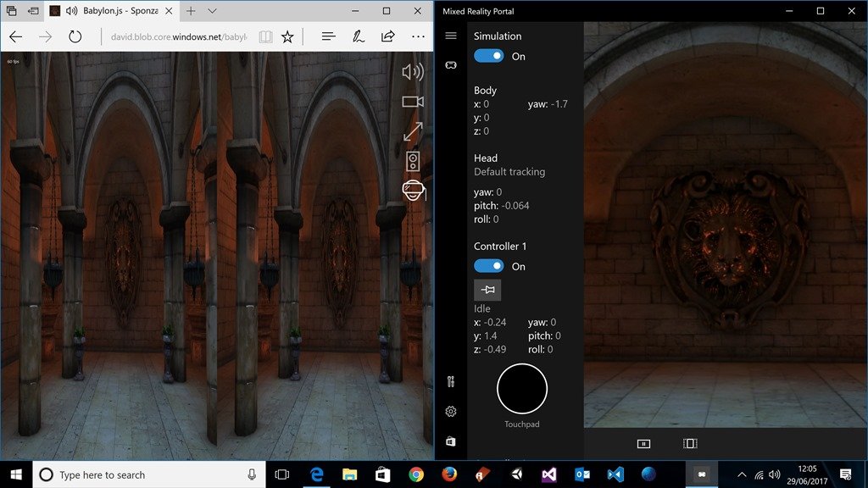
Task: Open Reading view in Edge
Action: pyautogui.click(x=265, y=37)
